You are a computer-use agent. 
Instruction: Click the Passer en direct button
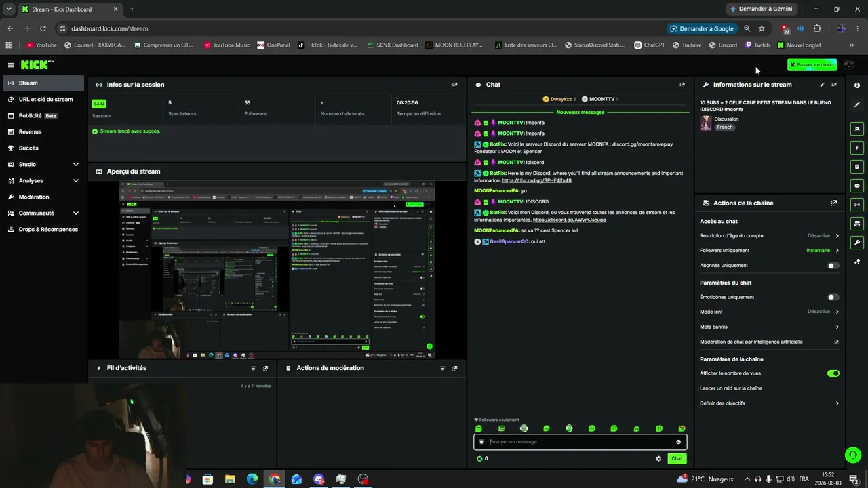(x=812, y=65)
